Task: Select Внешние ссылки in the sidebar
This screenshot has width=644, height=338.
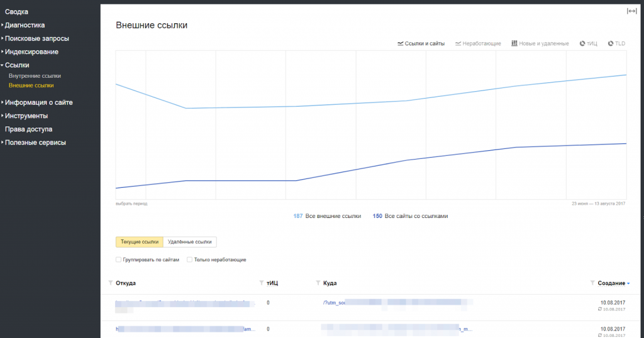Action: [x=31, y=85]
